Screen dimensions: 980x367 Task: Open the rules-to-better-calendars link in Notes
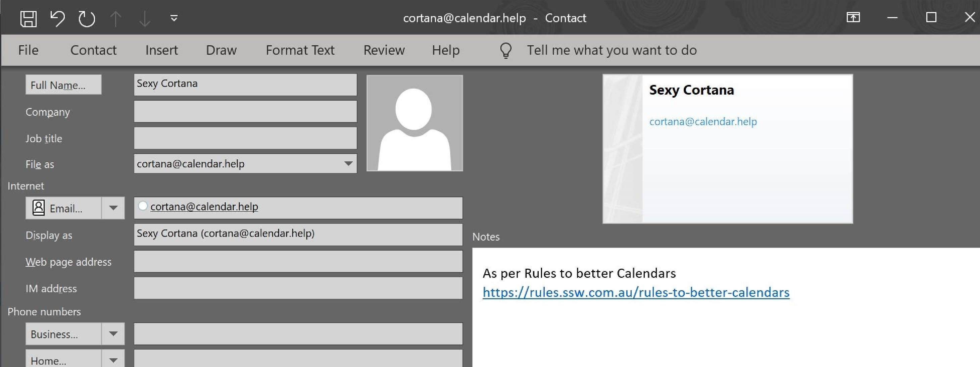(636, 293)
